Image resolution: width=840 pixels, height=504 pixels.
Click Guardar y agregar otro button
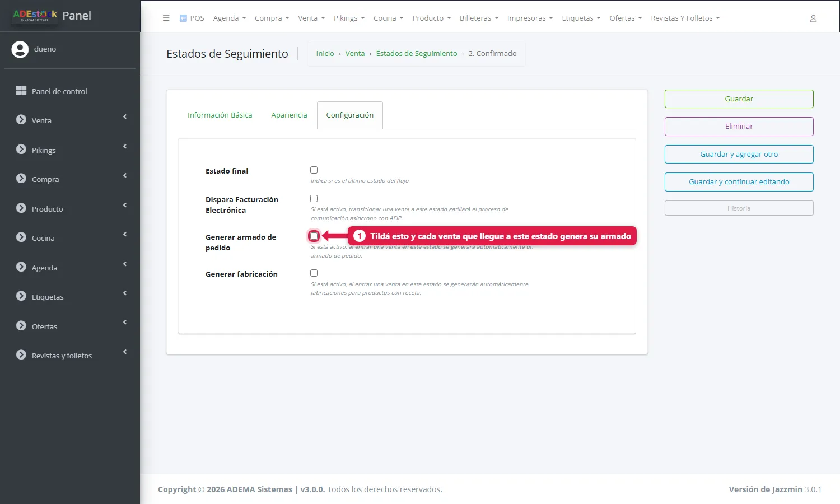pyautogui.click(x=739, y=155)
